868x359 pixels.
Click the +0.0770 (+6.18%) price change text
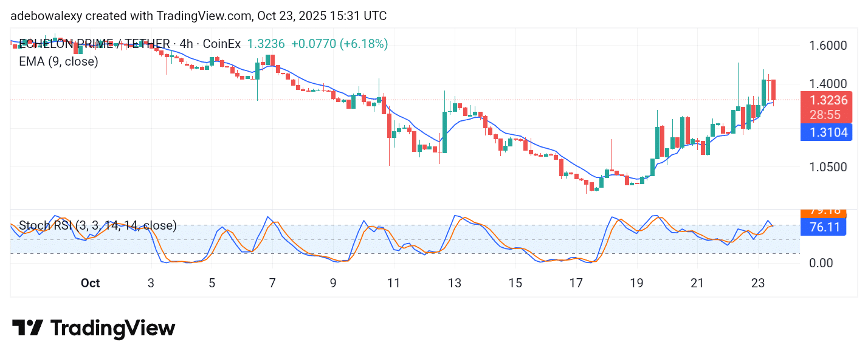tap(339, 44)
